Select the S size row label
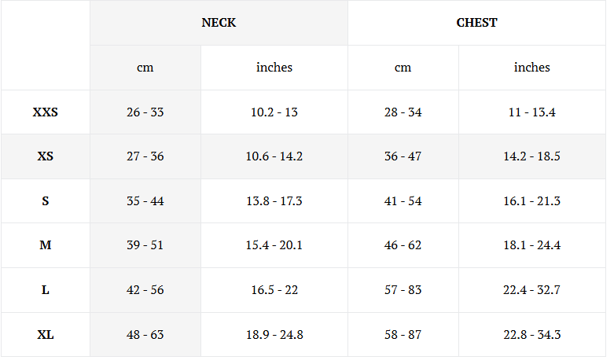This screenshot has height=364, width=614. coord(46,201)
